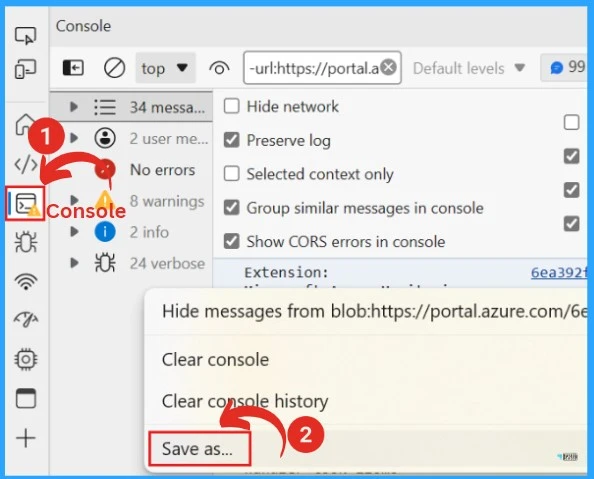Open the Elements panel code icon
Image resolution: width=594 pixels, height=479 pixels.
coord(26,164)
